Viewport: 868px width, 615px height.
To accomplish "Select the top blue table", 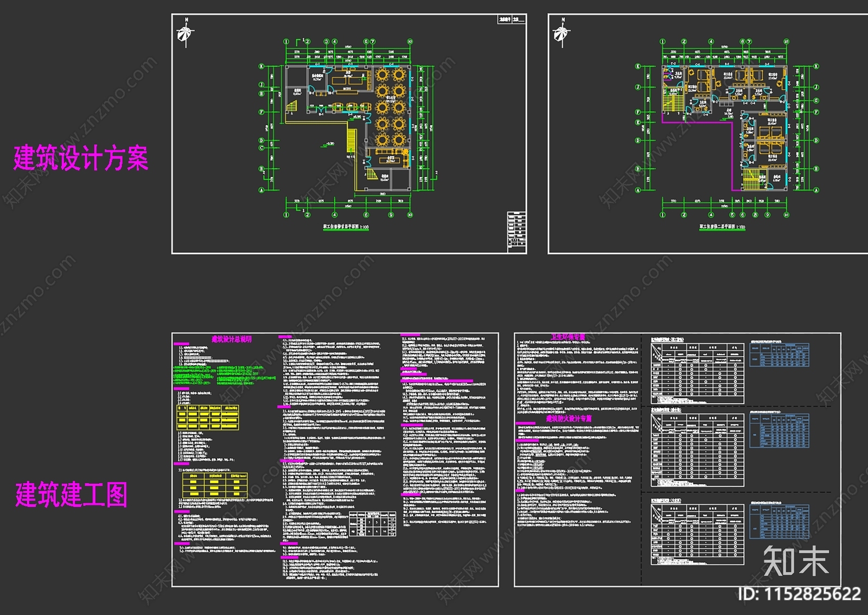I will 779,355.
